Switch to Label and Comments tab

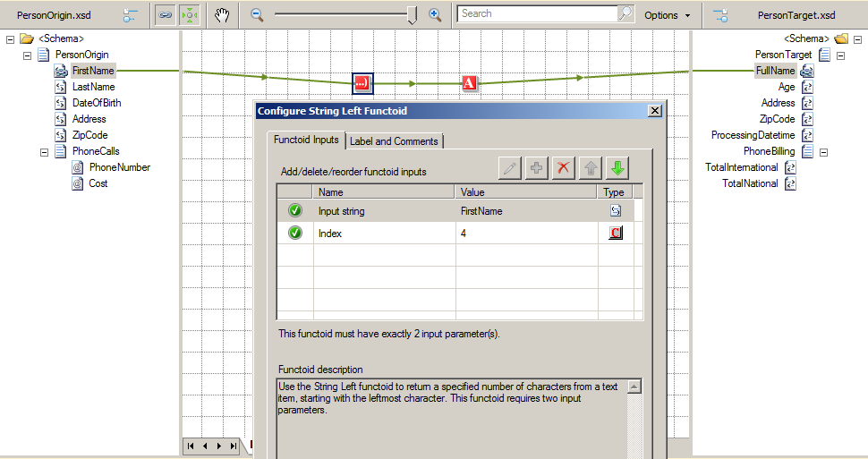394,141
